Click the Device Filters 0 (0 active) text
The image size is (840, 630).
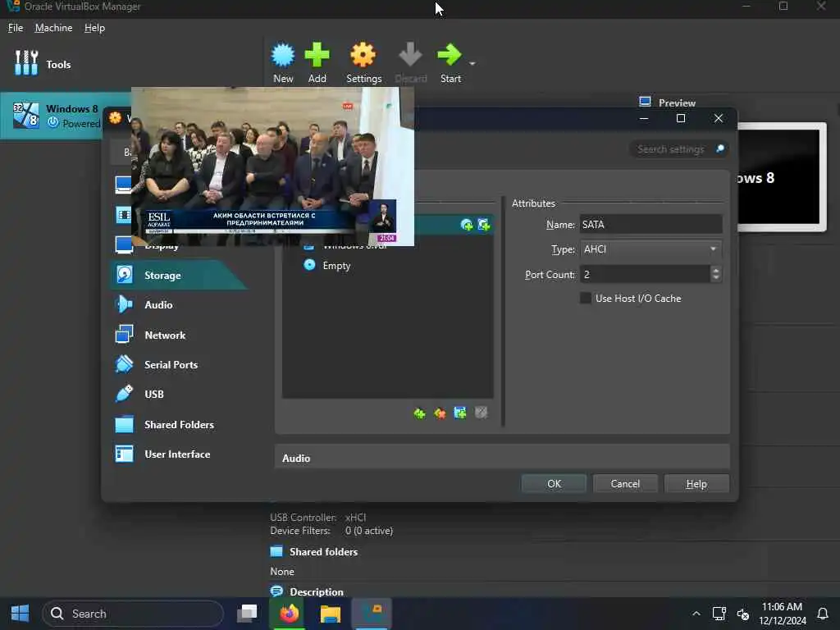point(331,531)
